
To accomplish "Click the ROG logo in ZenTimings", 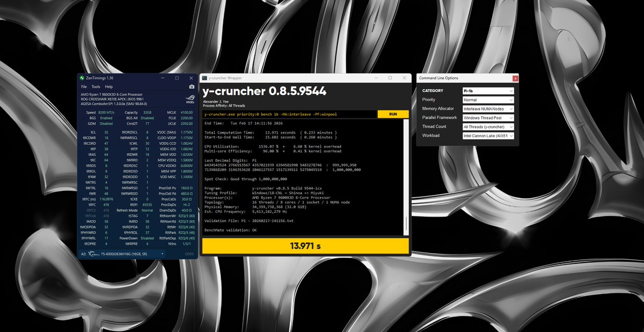I will [190, 99].
